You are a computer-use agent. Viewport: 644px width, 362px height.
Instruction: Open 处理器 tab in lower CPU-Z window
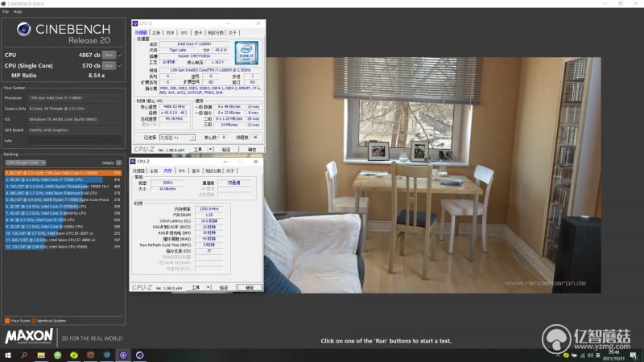[x=138, y=171]
